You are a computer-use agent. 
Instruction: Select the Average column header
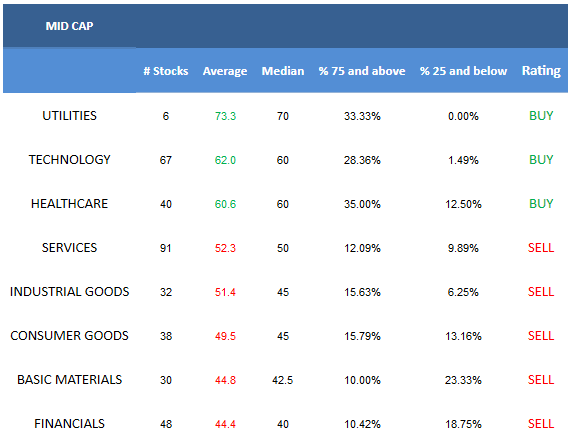(225, 71)
